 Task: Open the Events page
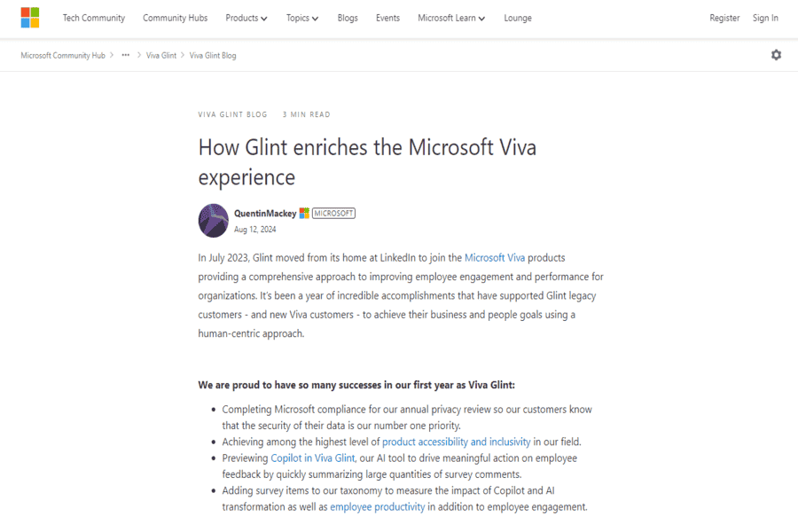point(387,19)
